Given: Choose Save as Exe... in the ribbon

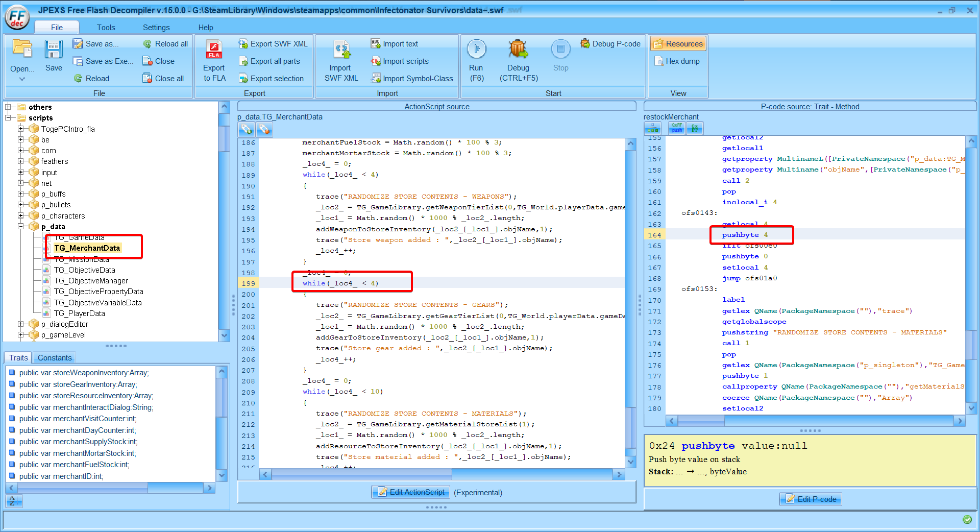Looking at the screenshot, I should click(x=103, y=61).
